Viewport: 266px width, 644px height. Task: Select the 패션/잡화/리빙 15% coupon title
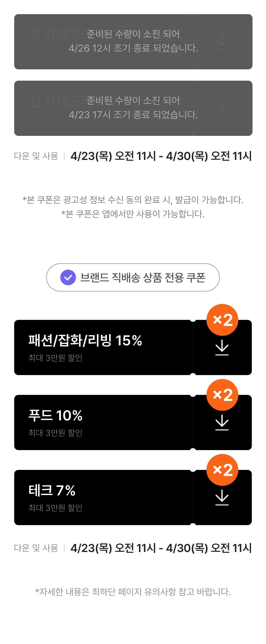(x=85, y=340)
